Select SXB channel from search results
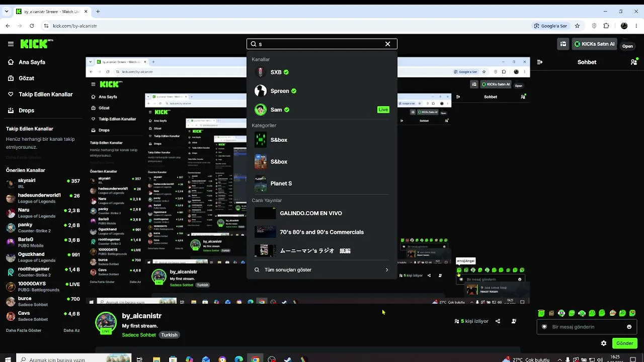This screenshot has width=644, height=362. (x=322, y=72)
